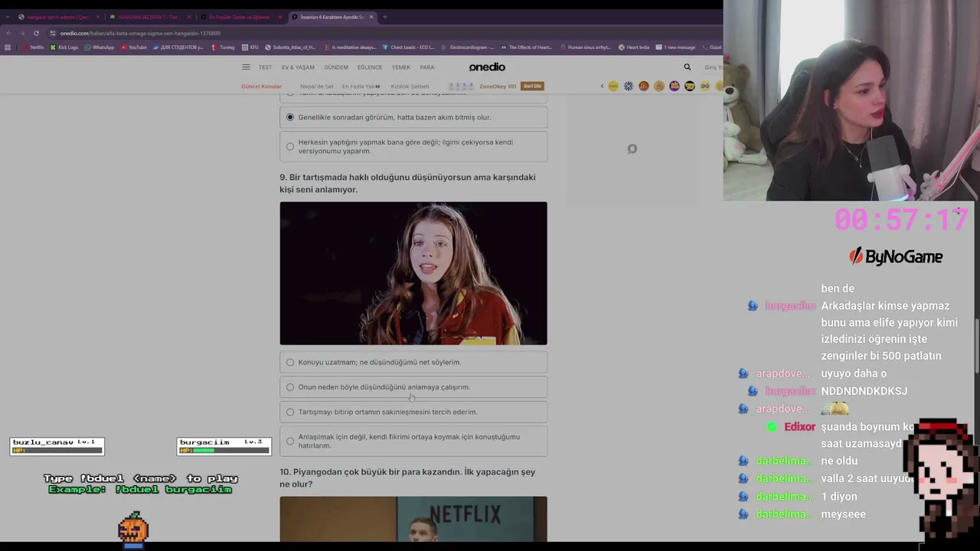Open the TEST menu on Onedio

(x=265, y=67)
